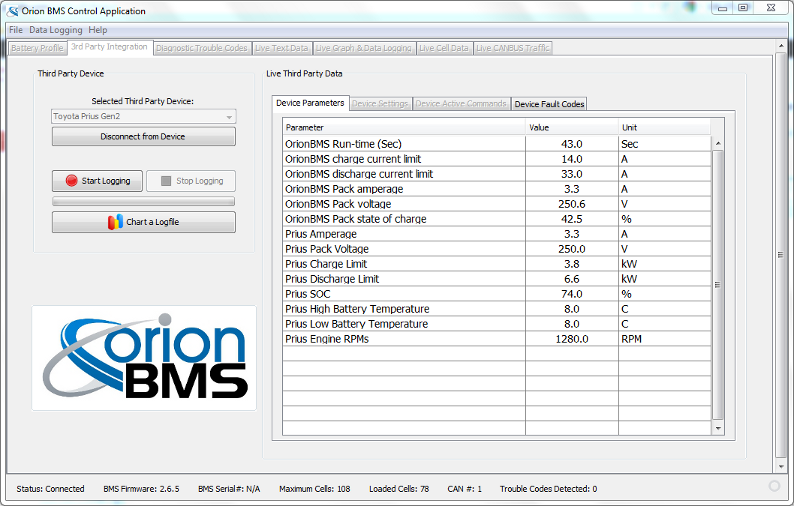The height and width of the screenshot is (506, 794).
Task: Click the circular activity indicator in status bar
Action: pos(774,486)
